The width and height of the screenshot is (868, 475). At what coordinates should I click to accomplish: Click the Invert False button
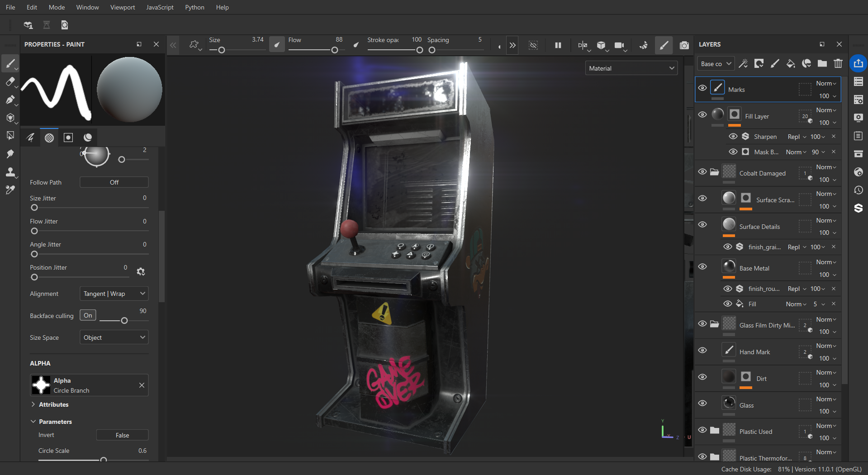(x=122, y=435)
